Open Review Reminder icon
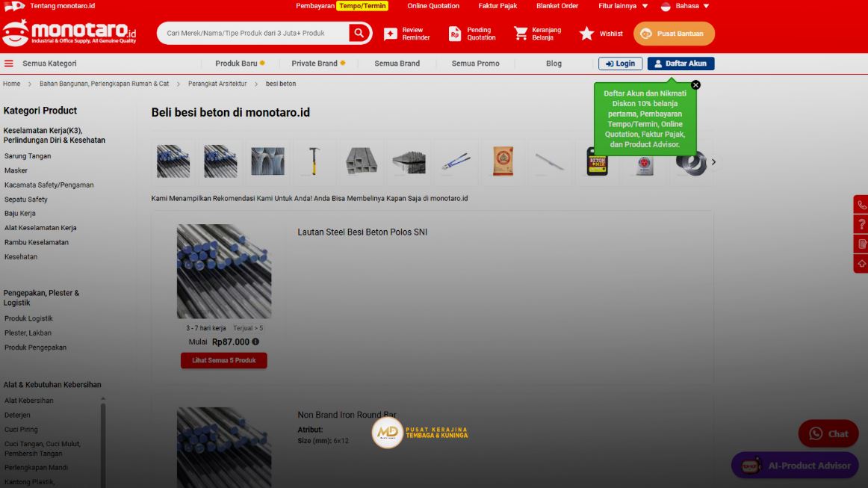The width and height of the screenshot is (868, 488). 391,34
